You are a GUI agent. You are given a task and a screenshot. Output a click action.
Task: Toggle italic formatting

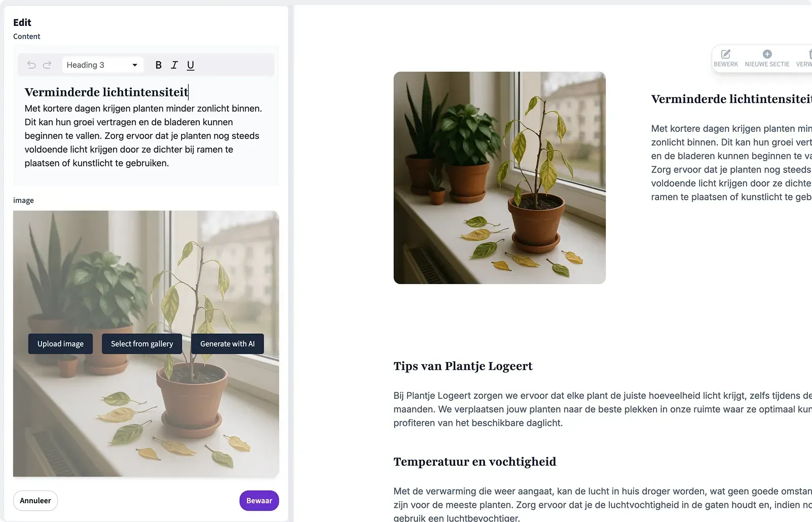(x=174, y=65)
